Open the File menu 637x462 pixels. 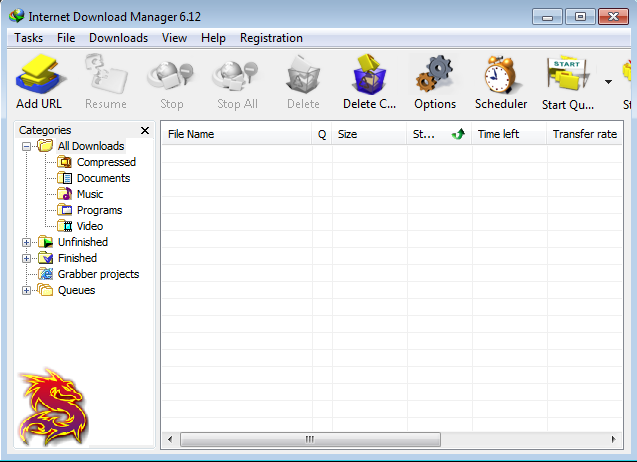click(x=66, y=38)
